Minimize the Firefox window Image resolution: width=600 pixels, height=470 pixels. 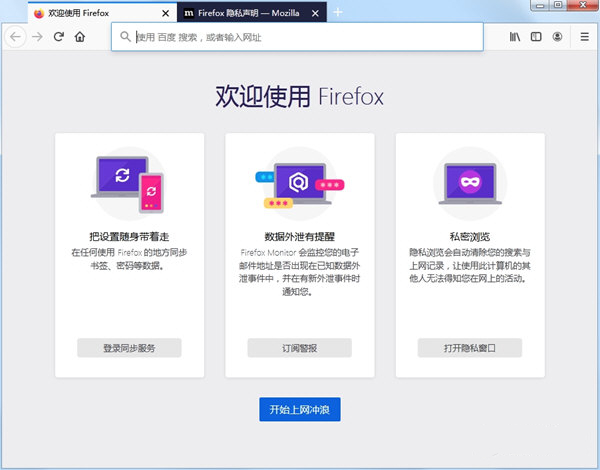[540, 5]
